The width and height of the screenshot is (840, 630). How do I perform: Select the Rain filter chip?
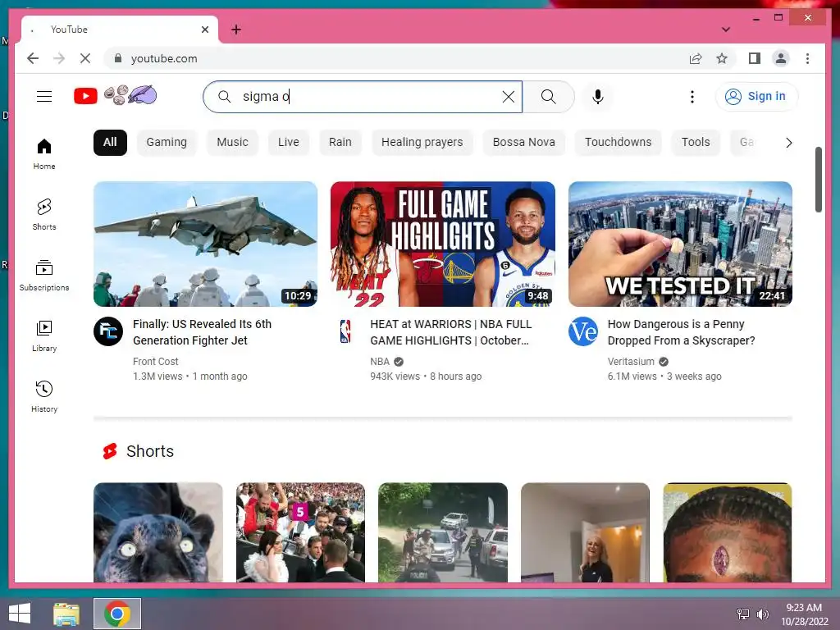340,143
